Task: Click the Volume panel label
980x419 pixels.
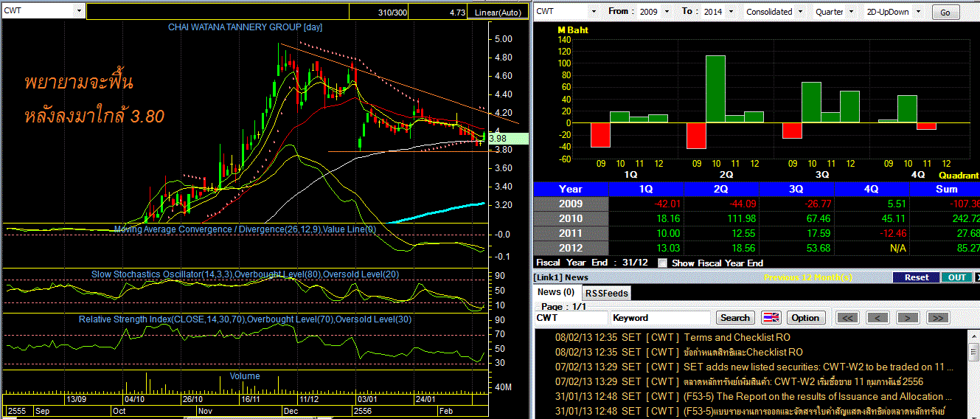Action: click(x=245, y=376)
